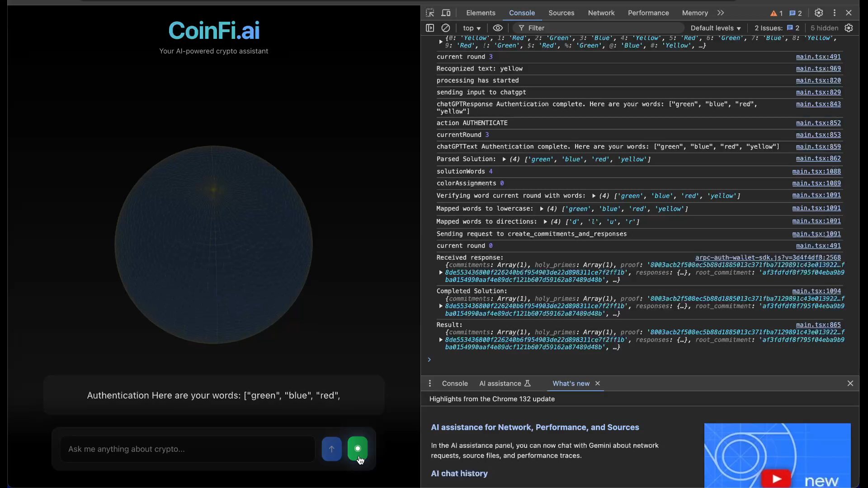Click the 5 hidden messages label

click(824, 28)
